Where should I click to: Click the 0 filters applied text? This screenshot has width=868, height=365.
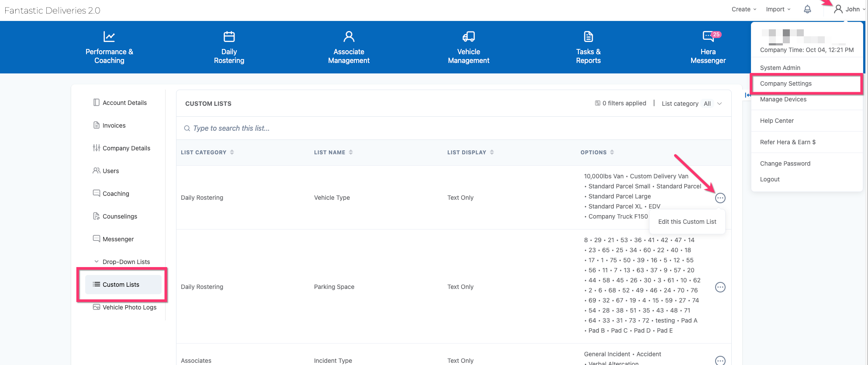coord(624,103)
